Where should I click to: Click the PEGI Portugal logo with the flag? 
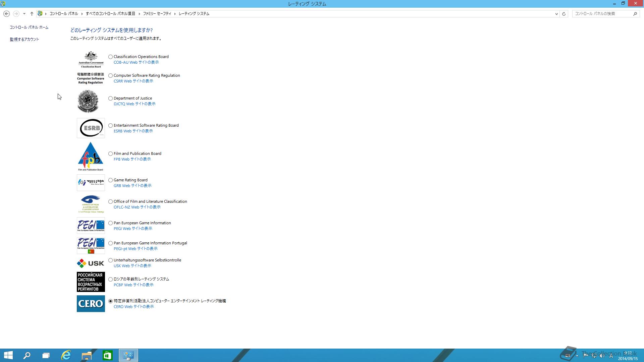pyautogui.click(x=91, y=246)
